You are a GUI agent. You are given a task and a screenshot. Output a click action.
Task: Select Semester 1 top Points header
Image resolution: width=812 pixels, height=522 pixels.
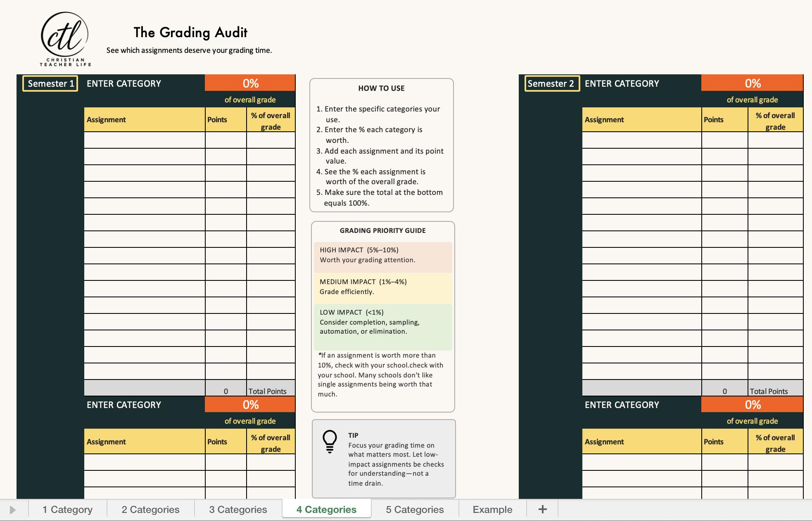(x=226, y=120)
